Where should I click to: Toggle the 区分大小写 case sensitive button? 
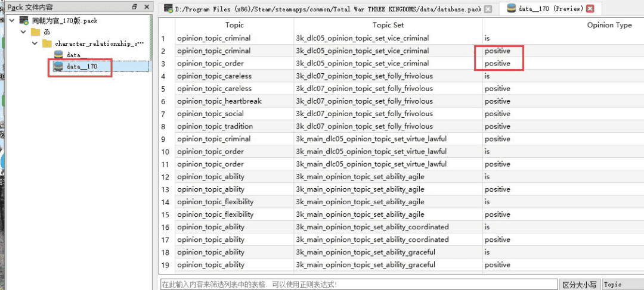pos(580,285)
